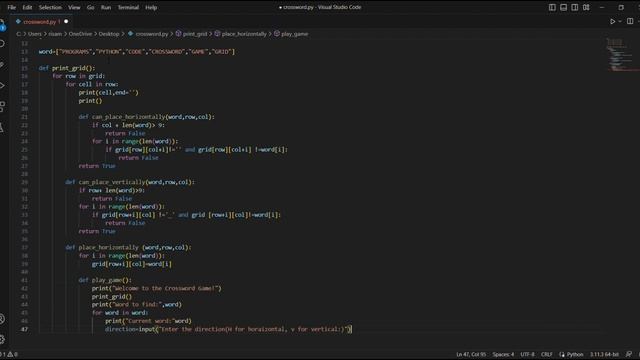Viewport: 640px width, 360px height.
Task: Open place_horizontally breadcrumb symbol
Action: click(240, 34)
